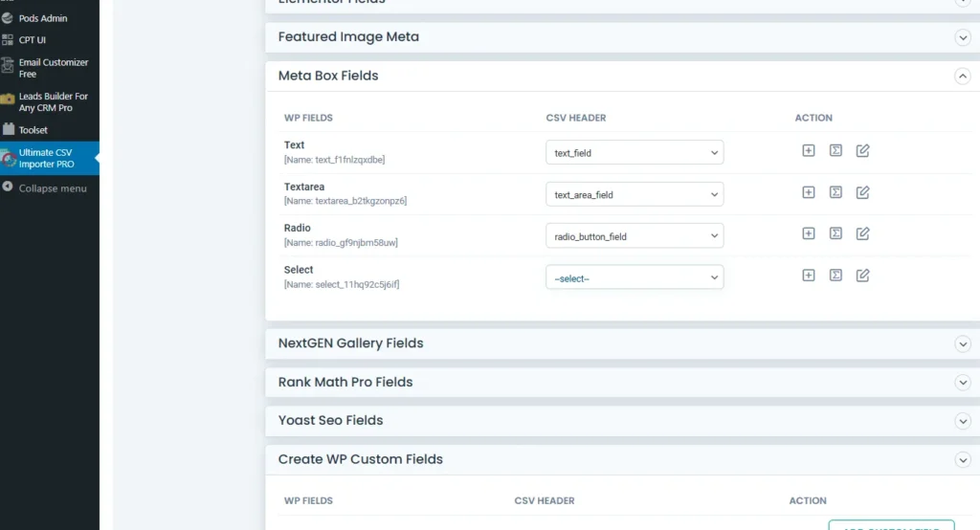
Task: Click the edit pencil icon for Textarea
Action: click(862, 192)
